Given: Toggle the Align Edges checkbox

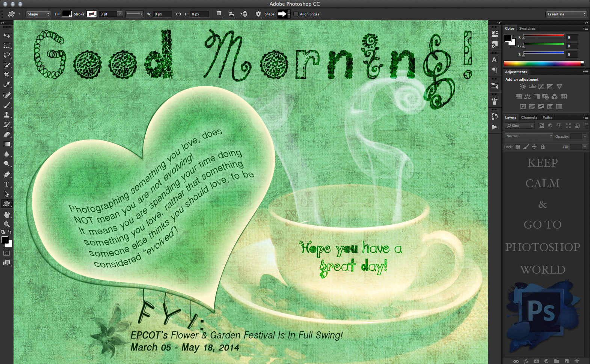Looking at the screenshot, I should pos(296,14).
